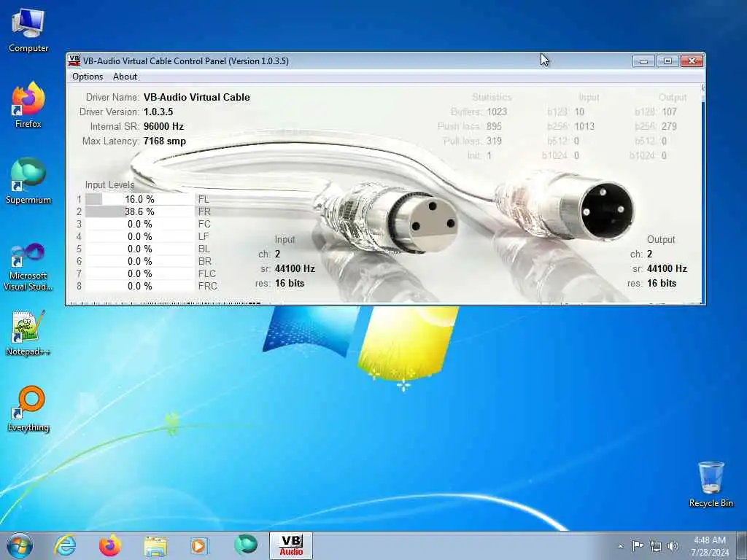Click the VB-Audio title bar icon
Image resolution: width=747 pixels, height=560 pixels.
click(x=74, y=61)
